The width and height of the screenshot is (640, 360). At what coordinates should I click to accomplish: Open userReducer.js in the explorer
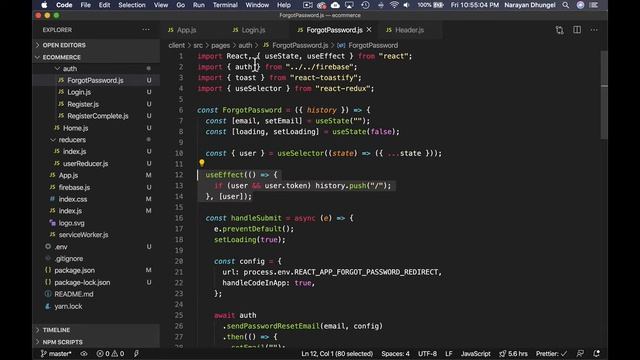pos(85,163)
